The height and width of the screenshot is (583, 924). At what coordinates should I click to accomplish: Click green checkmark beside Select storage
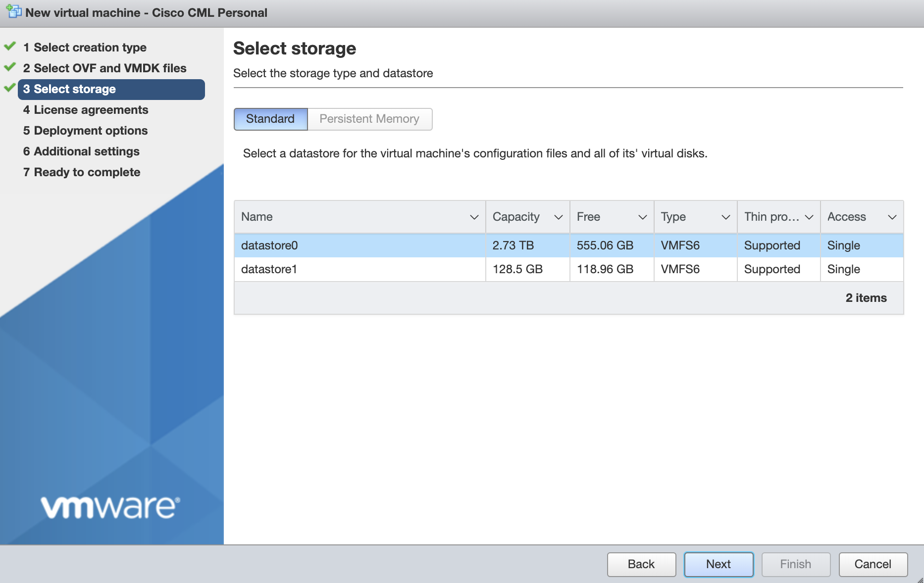click(9, 88)
